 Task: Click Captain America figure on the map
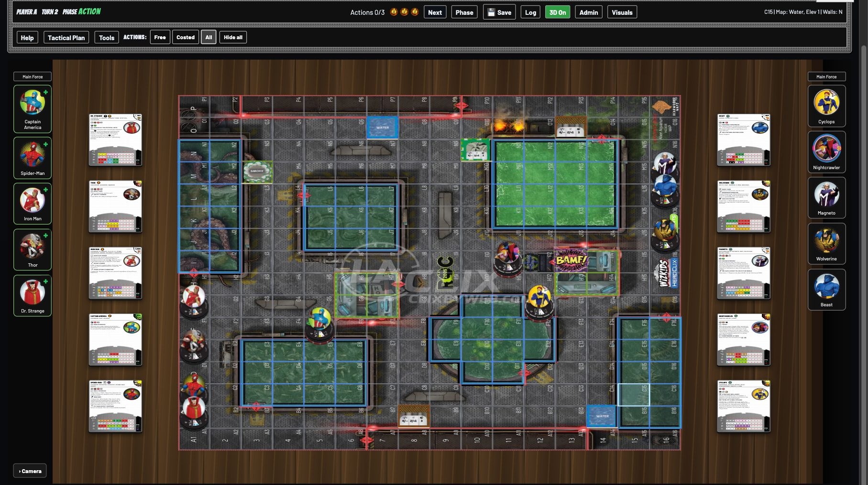tap(319, 325)
